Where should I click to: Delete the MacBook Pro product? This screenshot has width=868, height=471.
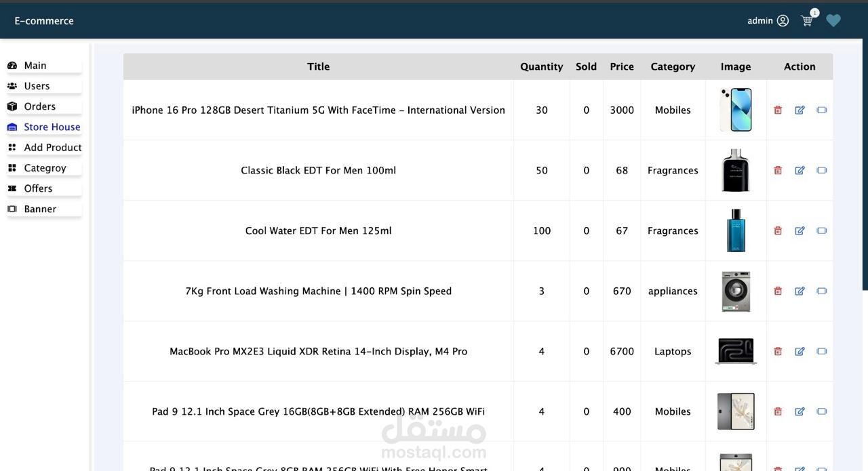[x=778, y=351]
